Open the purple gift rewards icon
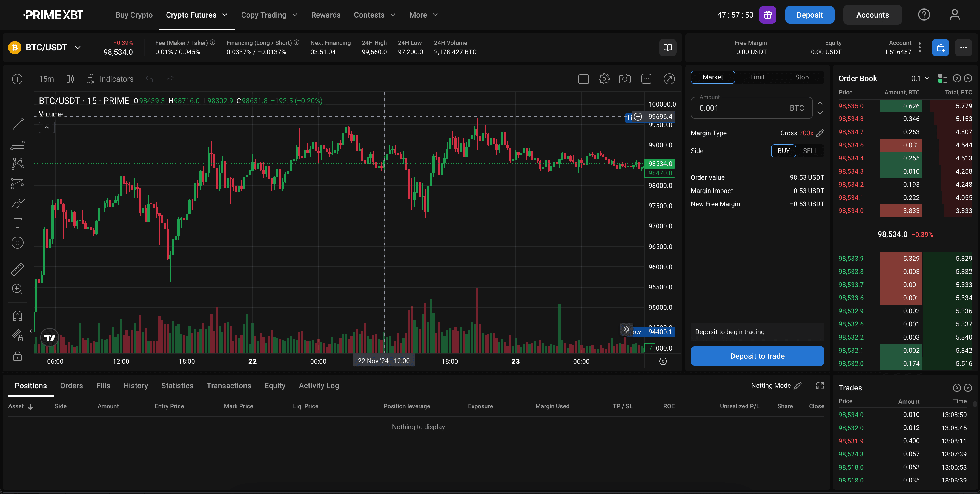The width and height of the screenshot is (980, 494). click(767, 15)
